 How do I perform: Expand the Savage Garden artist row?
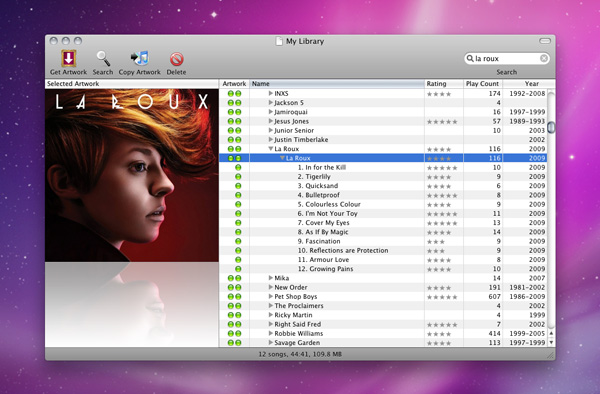[271, 343]
